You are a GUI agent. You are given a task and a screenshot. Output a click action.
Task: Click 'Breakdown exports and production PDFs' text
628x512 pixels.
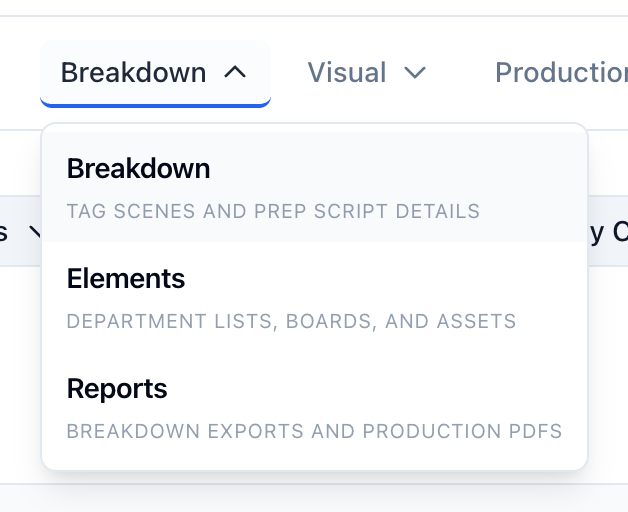(314, 431)
